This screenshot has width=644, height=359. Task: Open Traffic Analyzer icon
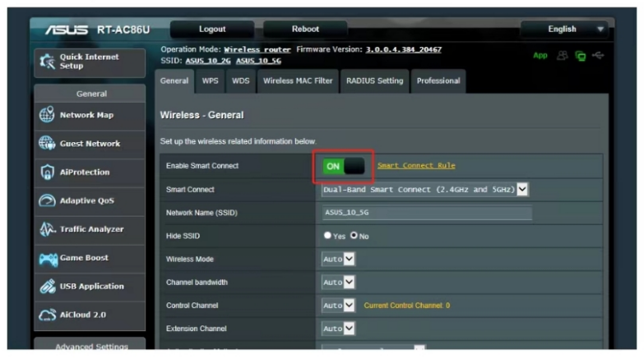click(47, 229)
